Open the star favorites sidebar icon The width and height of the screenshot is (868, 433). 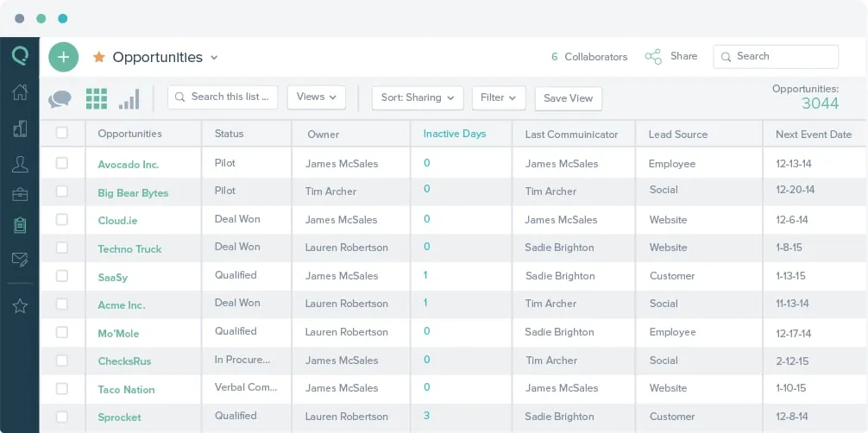tap(20, 305)
